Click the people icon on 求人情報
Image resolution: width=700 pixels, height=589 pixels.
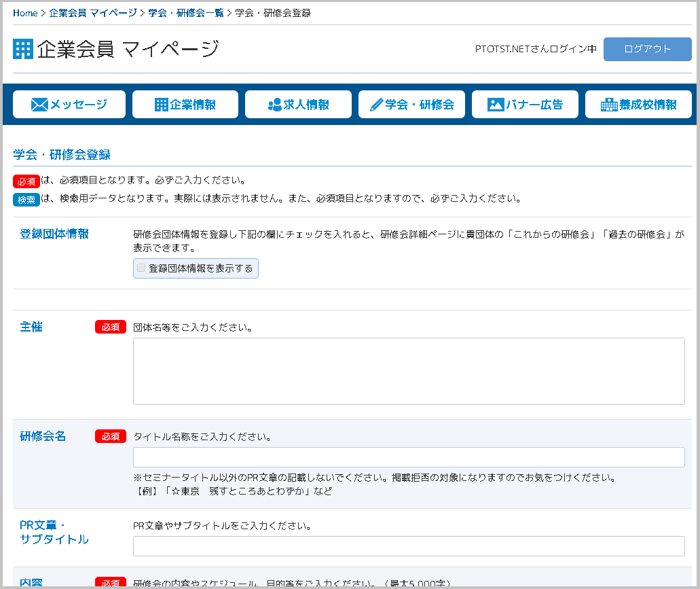coord(274,105)
